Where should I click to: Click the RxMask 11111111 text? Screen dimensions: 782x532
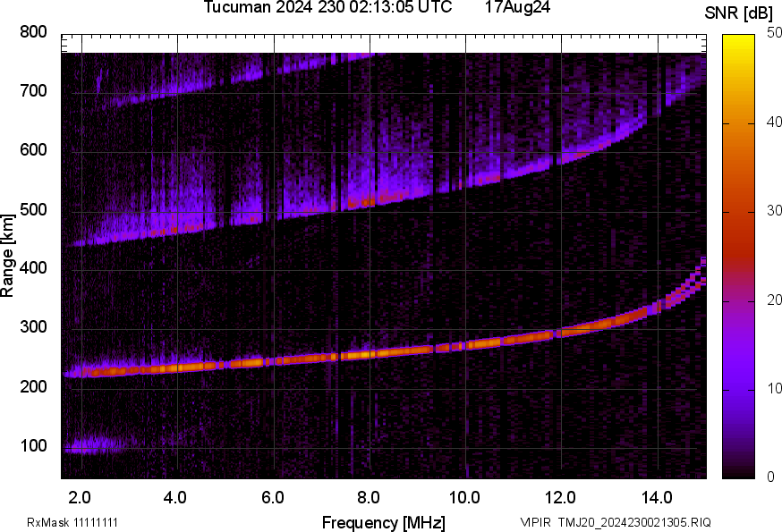pos(72,522)
